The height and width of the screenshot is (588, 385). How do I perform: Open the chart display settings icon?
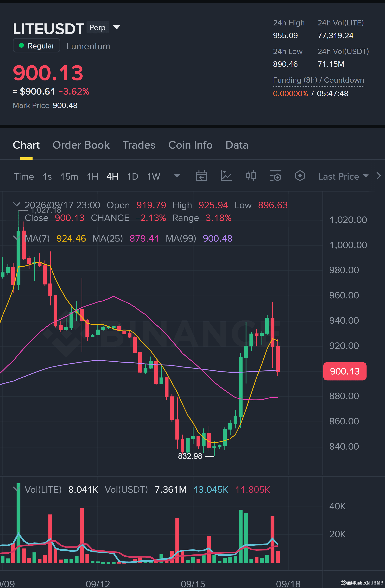pos(275,176)
